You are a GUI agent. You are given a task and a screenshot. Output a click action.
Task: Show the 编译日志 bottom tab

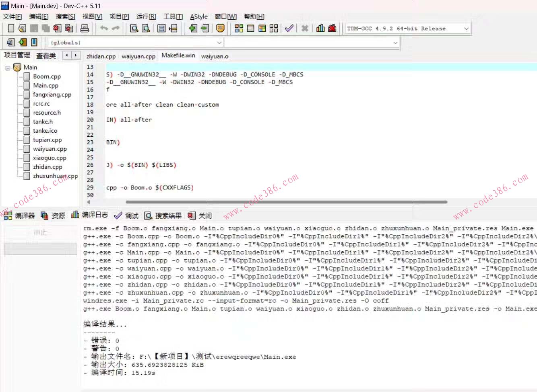coord(89,215)
